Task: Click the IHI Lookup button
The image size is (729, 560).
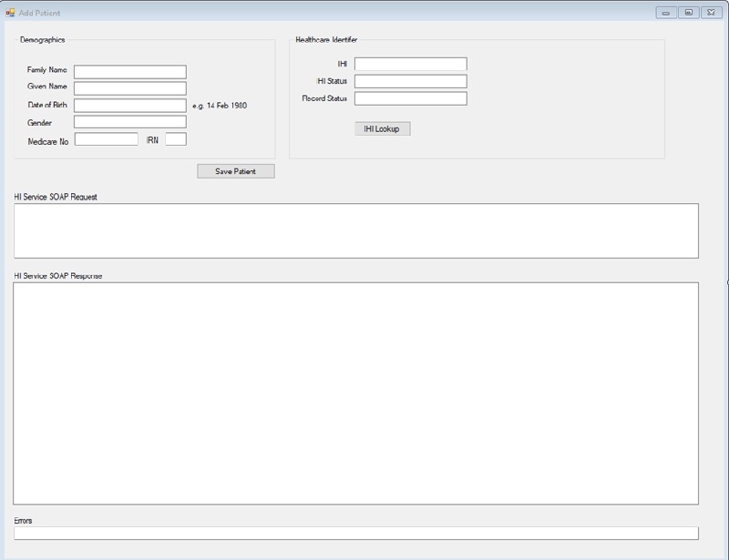Action: [x=385, y=127]
